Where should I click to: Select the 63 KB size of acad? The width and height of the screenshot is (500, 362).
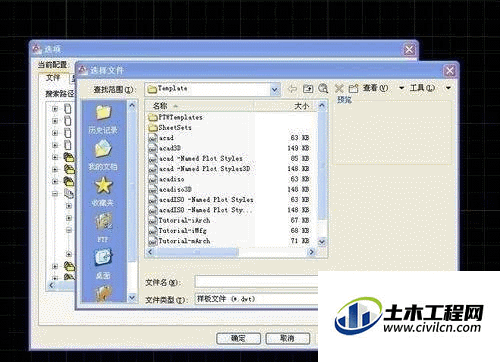(300, 138)
